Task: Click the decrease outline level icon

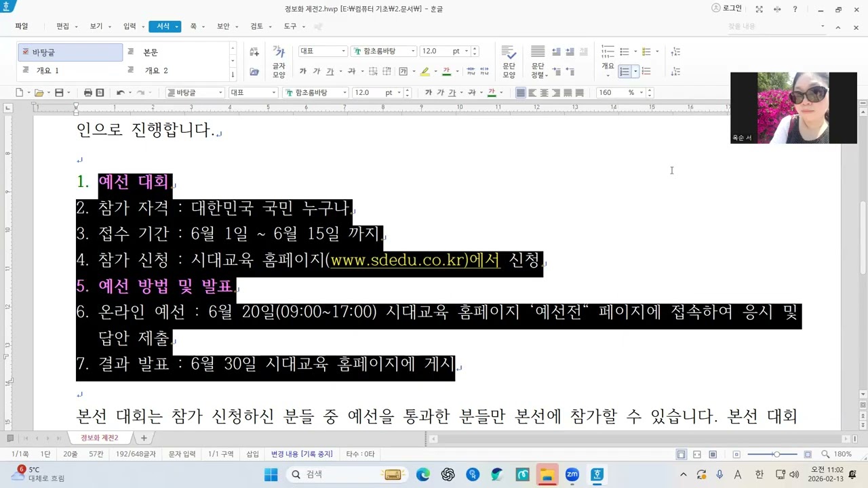Action: click(x=675, y=71)
